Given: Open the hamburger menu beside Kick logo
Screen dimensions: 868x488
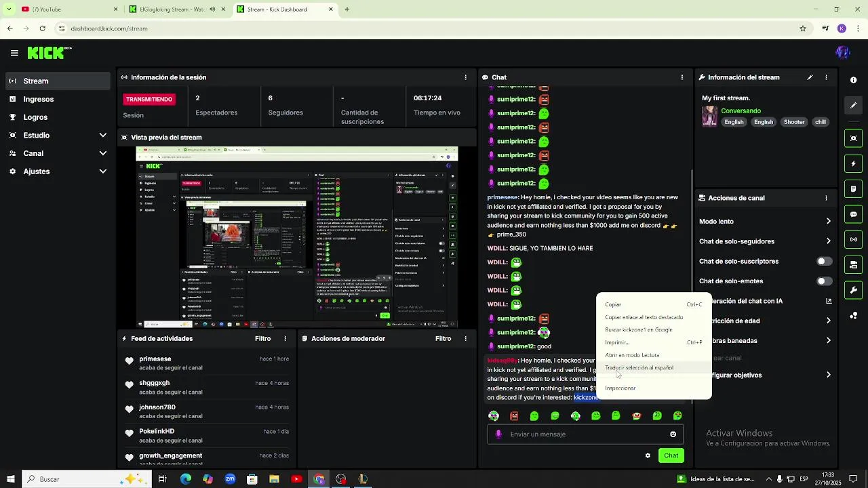Looking at the screenshot, I should click(x=14, y=53).
